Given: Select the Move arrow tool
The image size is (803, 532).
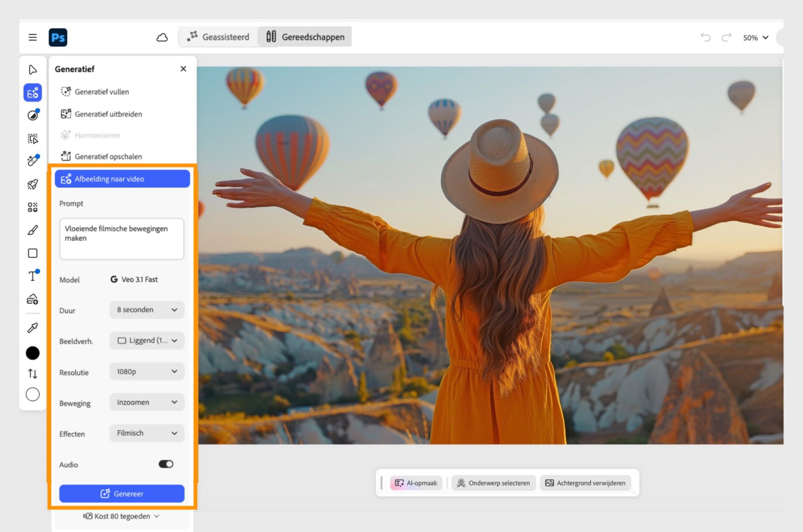Looking at the screenshot, I should (x=33, y=69).
